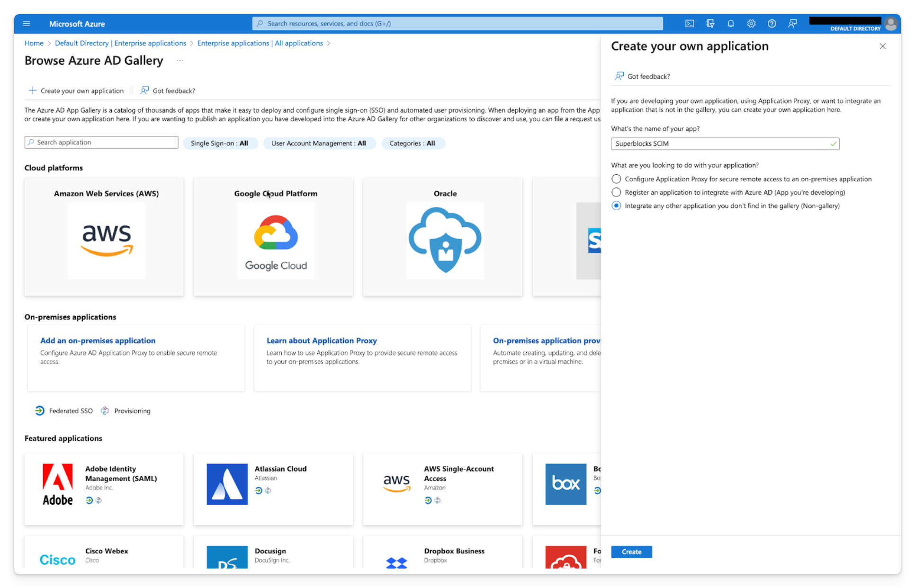The width and height of the screenshot is (915, 588).
Task: Open the portal hamburger menu
Action: 27,23
